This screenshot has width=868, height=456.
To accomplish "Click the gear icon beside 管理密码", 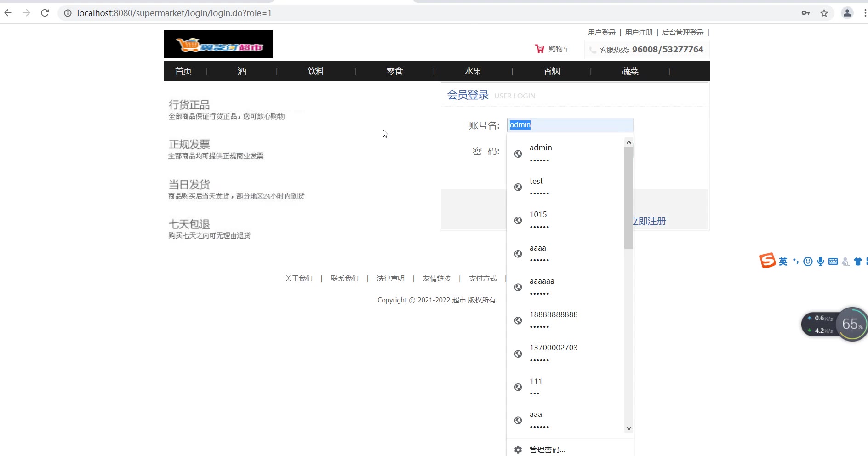I will click(x=518, y=450).
